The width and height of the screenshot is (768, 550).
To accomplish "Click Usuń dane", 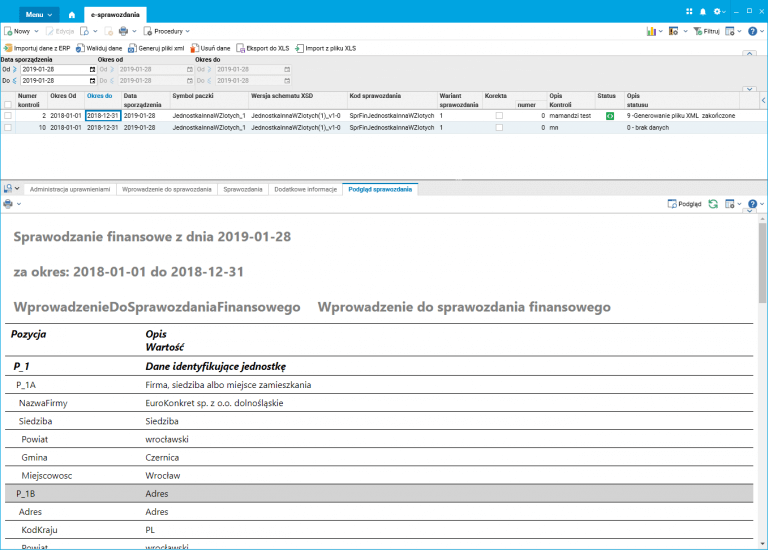I will (210, 48).
